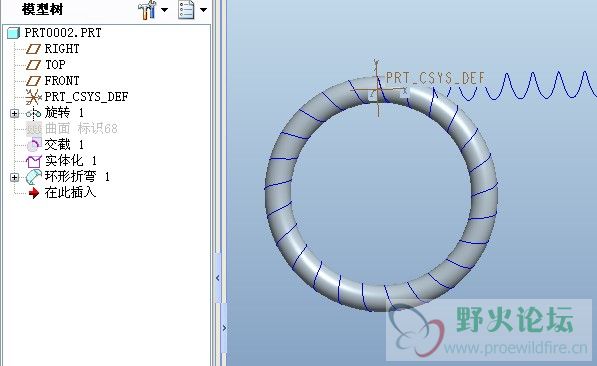Open the model tree Show list icon

click(187, 10)
